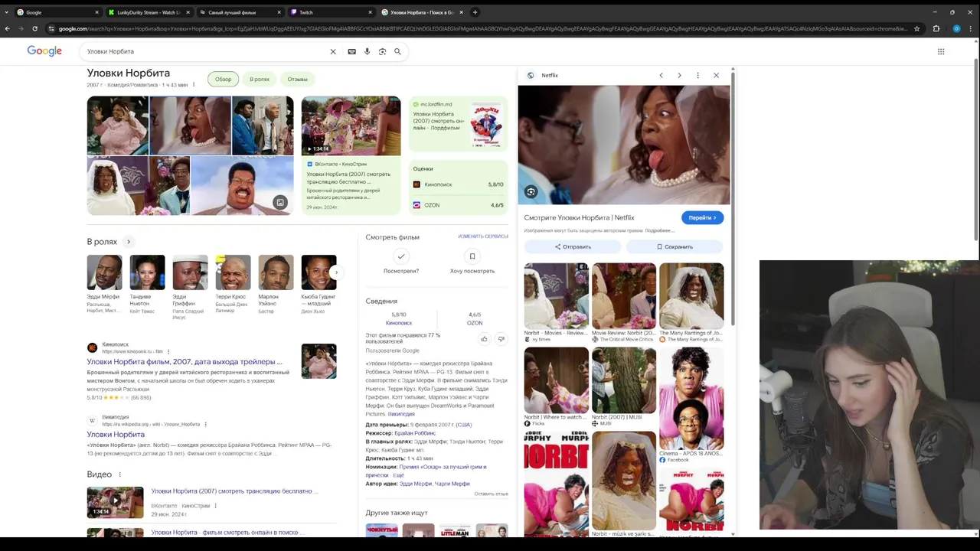Open the first Видео result Уловки Норбита (2007) link
The image size is (980, 551).
click(x=234, y=491)
